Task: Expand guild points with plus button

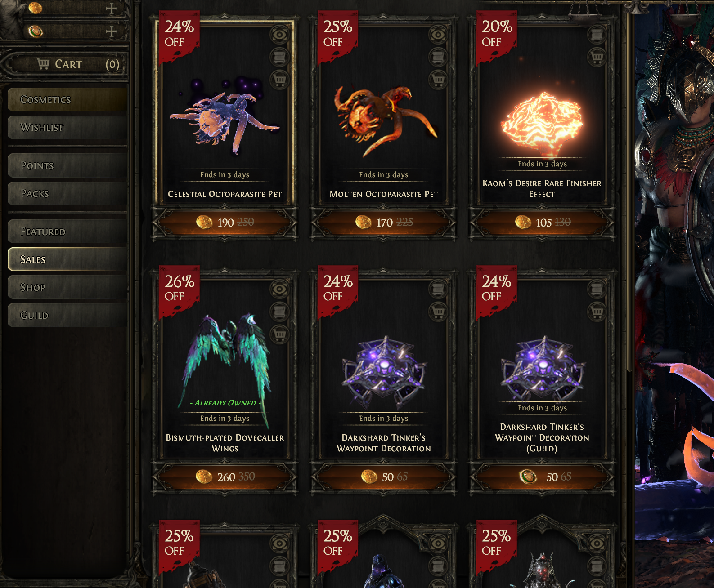Action: click(111, 31)
